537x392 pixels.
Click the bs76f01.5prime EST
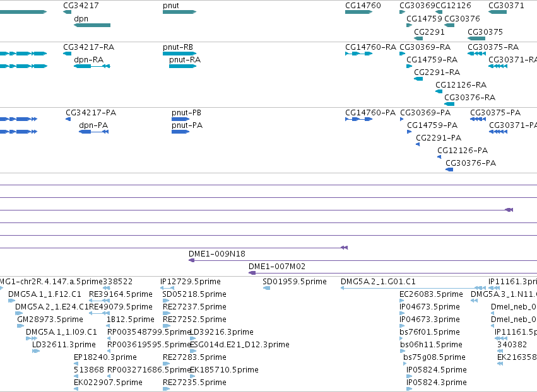pos(402,338)
